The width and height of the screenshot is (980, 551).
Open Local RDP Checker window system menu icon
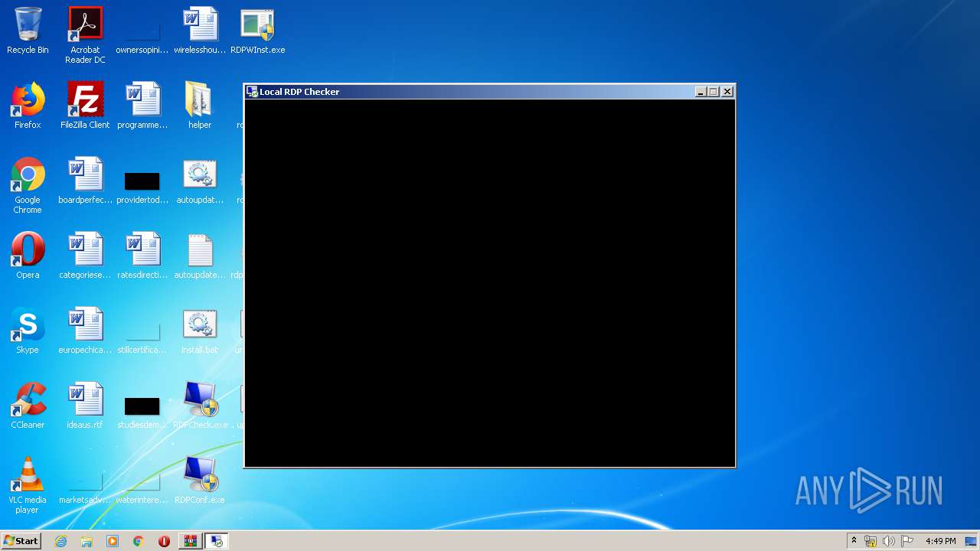[x=252, y=92]
